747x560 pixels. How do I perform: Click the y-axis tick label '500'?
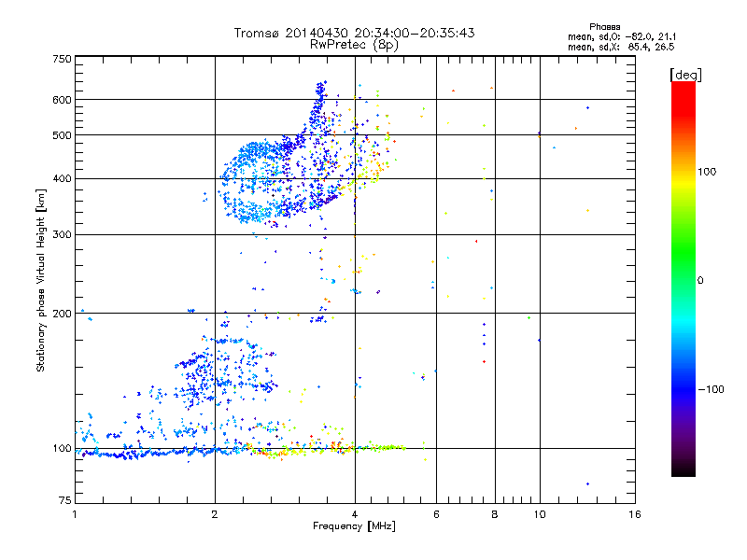[x=62, y=135]
